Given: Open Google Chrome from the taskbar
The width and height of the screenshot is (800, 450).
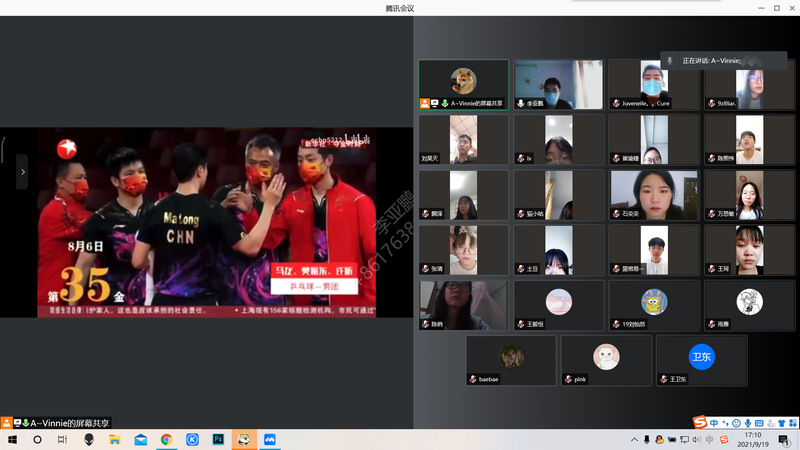Looking at the screenshot, I should pyautogui.click(x=166, y=439).
